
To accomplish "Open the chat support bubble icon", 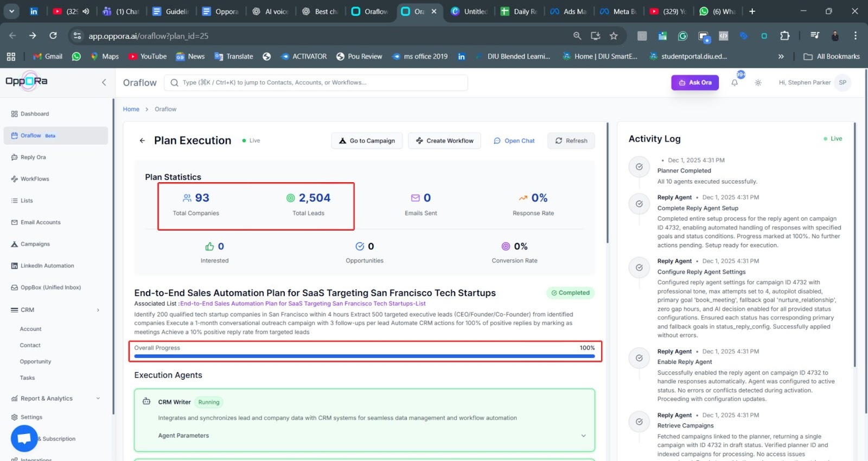I will [24, 438].
